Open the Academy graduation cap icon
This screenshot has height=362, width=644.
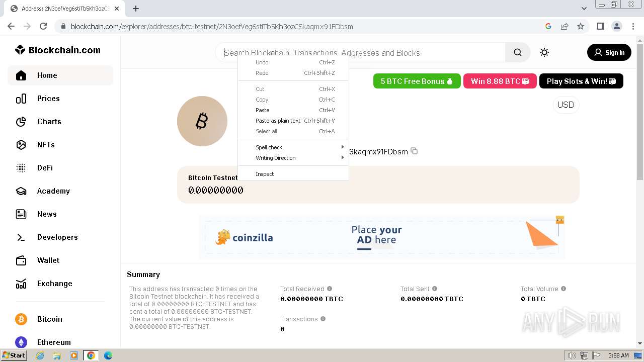[21, 191]
